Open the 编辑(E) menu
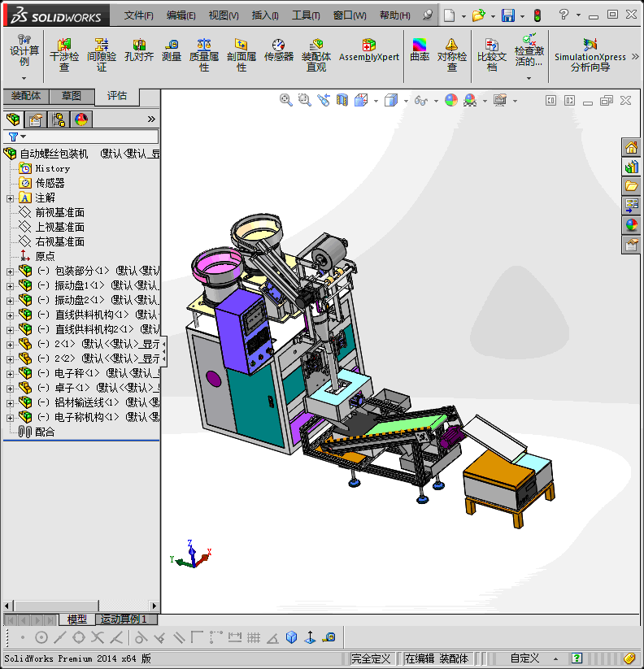 pyautogui.click(x=181, y=15)
